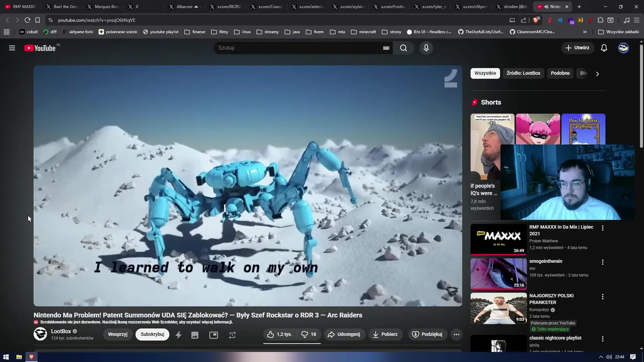Screen dimensions: 644x362
Task: Switch to the RMF MAXXX browser tab
Action: tap(21, 7)
